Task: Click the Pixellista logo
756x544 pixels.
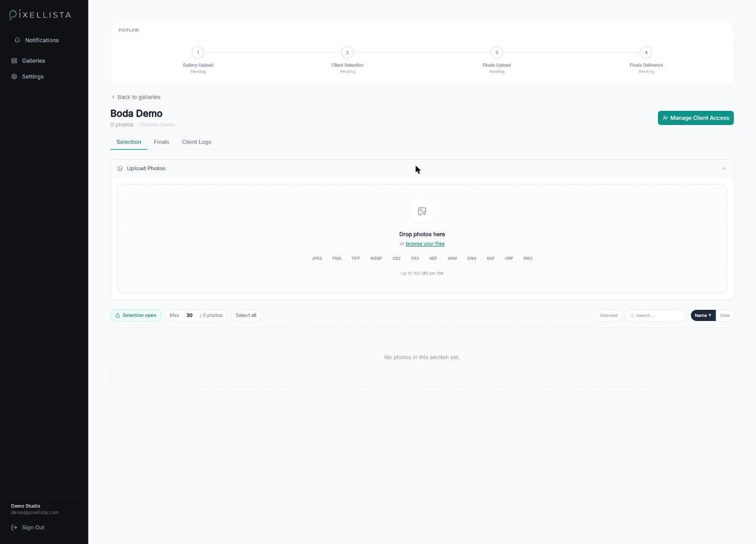Action: pos(41,15)
